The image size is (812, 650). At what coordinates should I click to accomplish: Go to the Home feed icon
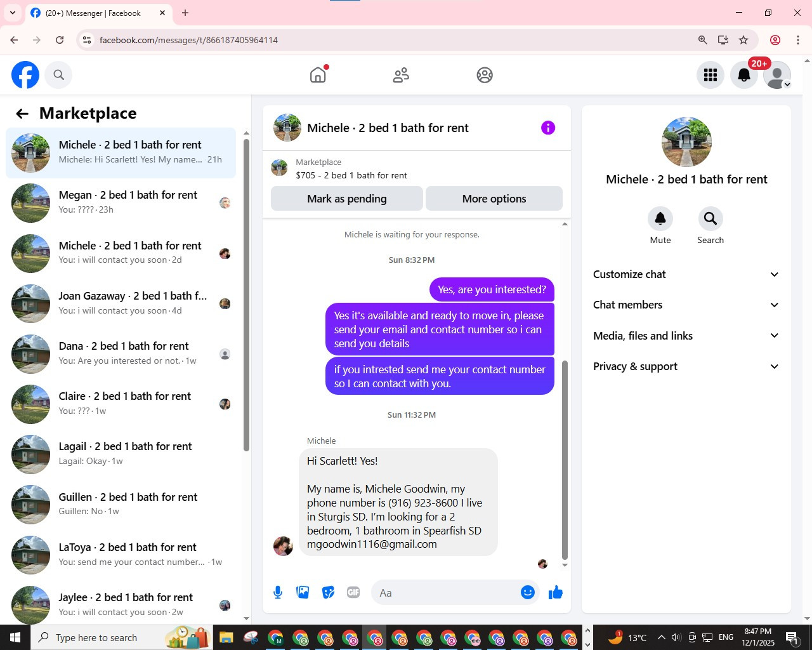pos(318,75)
